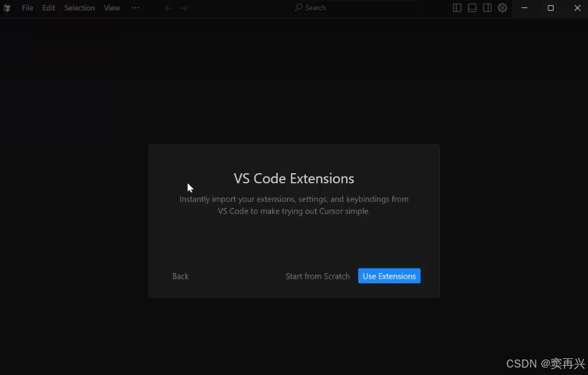Click the Use Extensions button
This screenshot has width=588, height=375.
pyautogui.click(x=390, y=276)
